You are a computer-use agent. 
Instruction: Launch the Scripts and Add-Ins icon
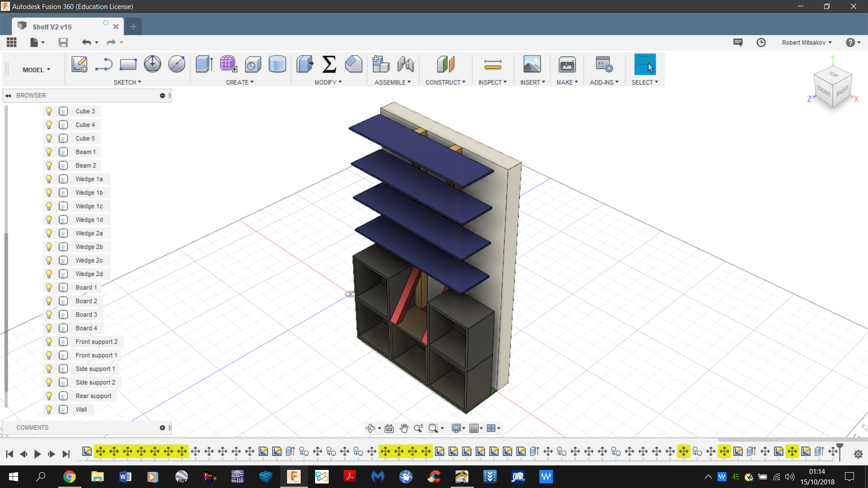tap(604, 64)
